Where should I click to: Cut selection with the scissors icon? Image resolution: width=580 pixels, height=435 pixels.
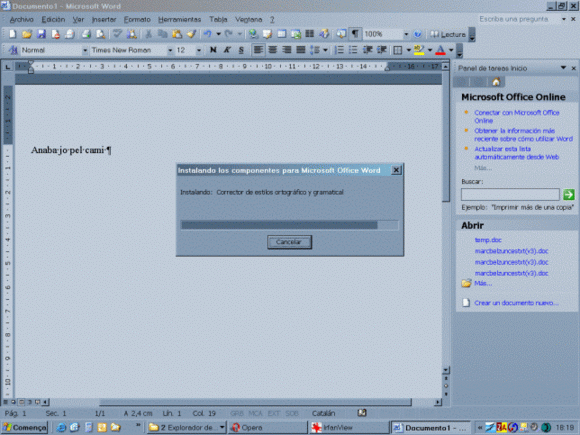[x=148, y=34]
